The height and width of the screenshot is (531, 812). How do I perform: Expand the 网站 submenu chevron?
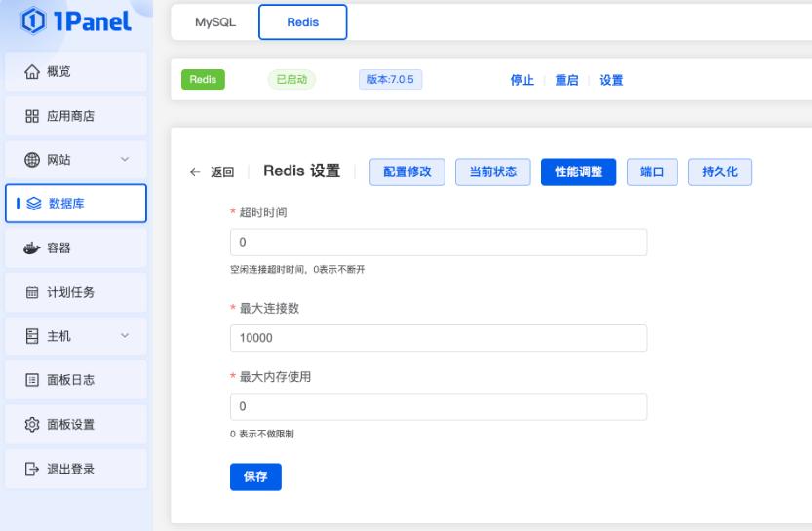coord(124,159)
